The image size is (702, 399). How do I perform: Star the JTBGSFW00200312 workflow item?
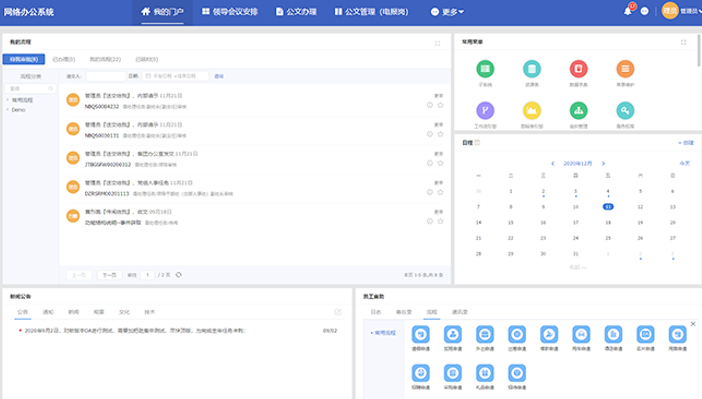click(441, 163)
